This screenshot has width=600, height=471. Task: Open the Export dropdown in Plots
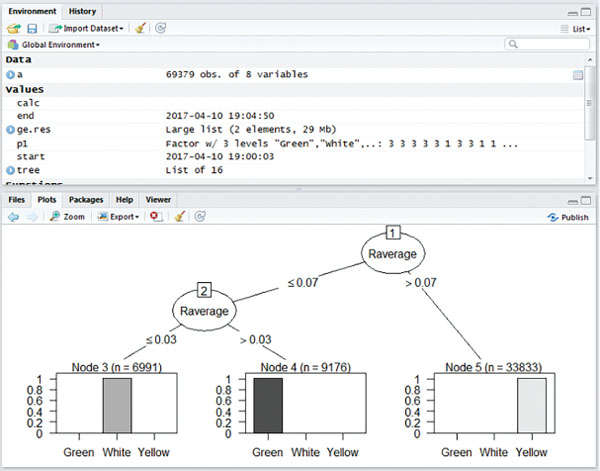pyautogui.click(x=118, y=216)
